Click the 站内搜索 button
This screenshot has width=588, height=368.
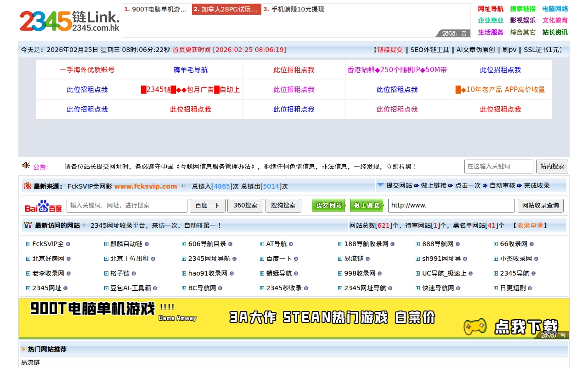click(x=552, y=166)
